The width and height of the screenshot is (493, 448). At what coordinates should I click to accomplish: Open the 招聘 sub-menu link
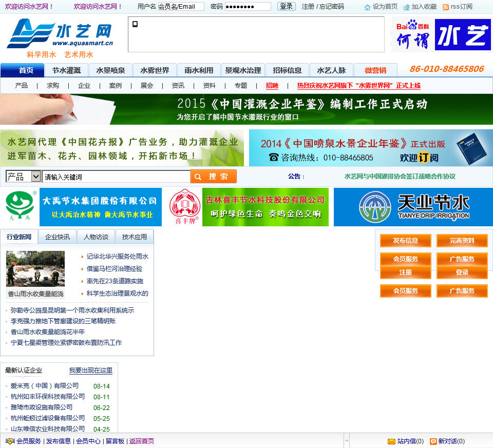272,86
